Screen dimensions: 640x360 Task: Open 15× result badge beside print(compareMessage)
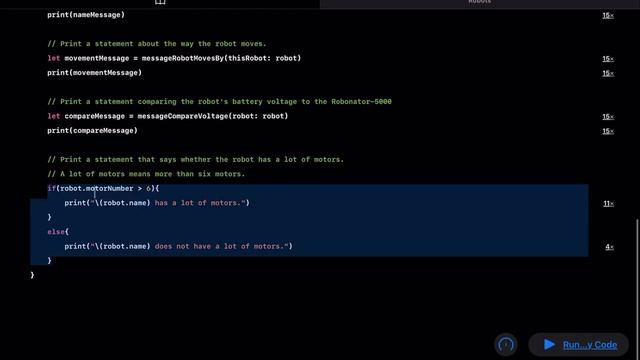point(608,131)
